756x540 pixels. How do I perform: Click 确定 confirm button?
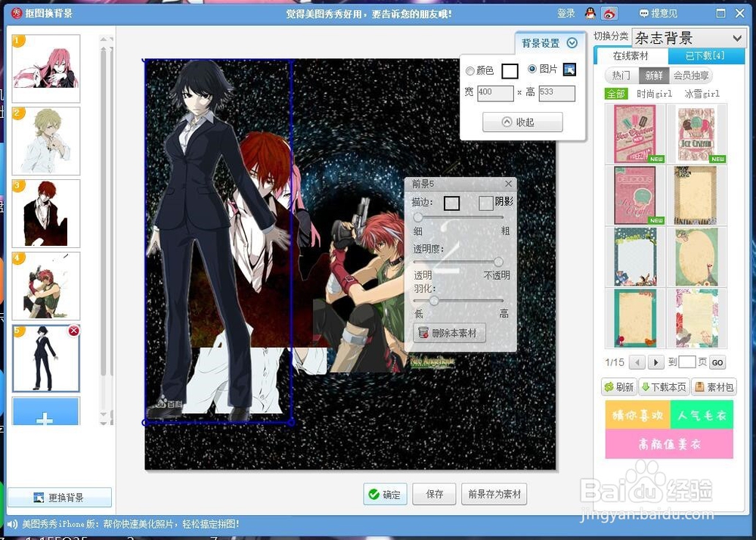coord(386,494)
